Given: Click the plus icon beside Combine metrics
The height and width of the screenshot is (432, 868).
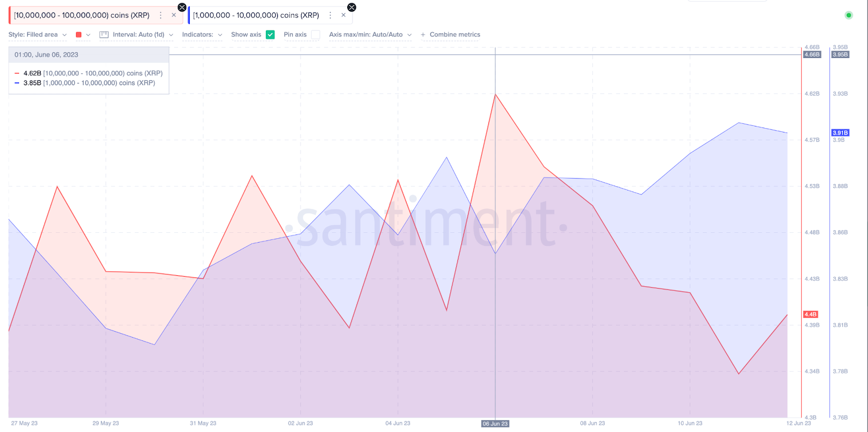Looking at the screenshot, I should pos(423,35).
